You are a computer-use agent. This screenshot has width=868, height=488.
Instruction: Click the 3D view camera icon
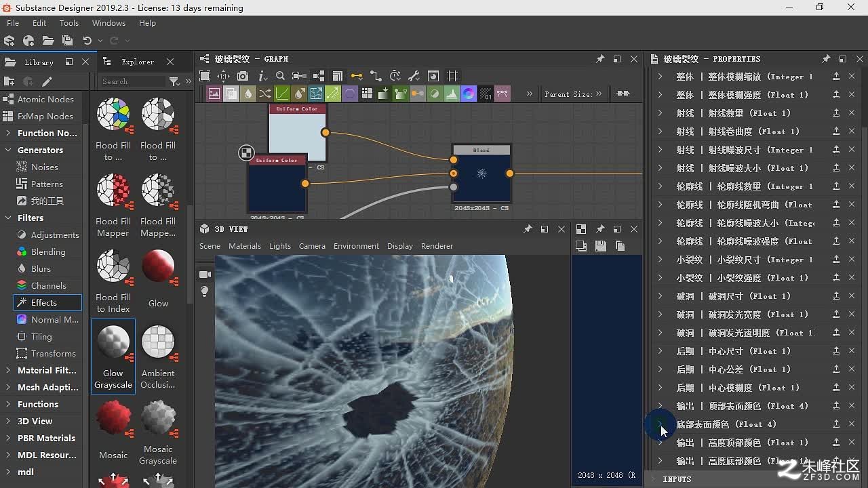coord(205,274)
